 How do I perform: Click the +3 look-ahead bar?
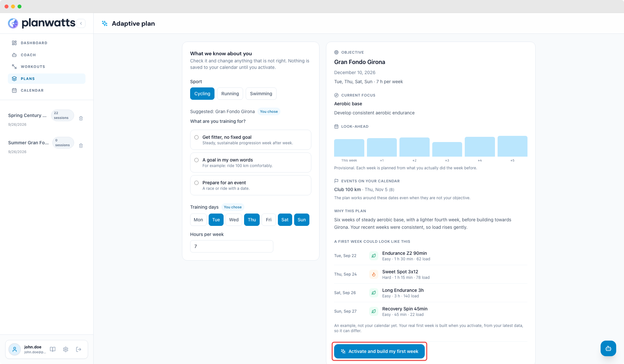click(x=447, y=149)
